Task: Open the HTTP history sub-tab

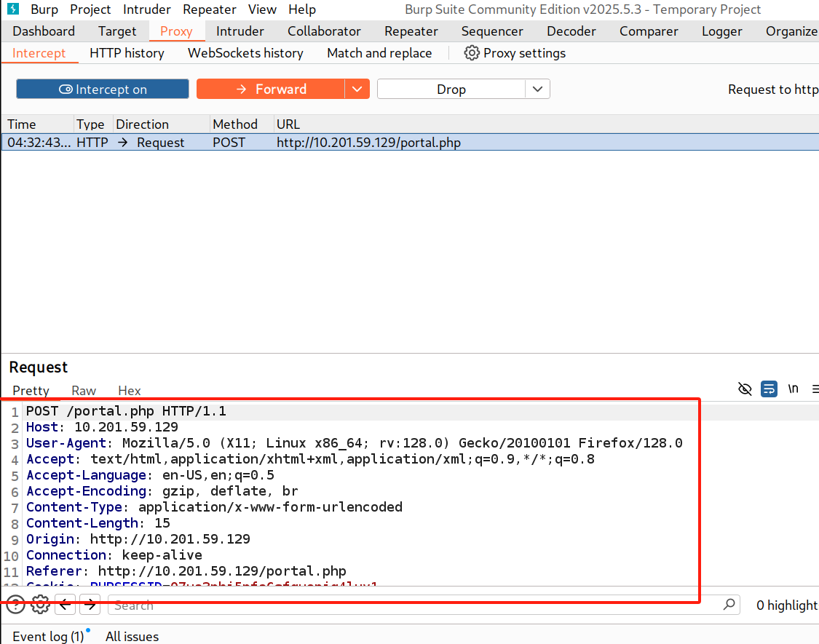Action: click(x=127, y=53)
